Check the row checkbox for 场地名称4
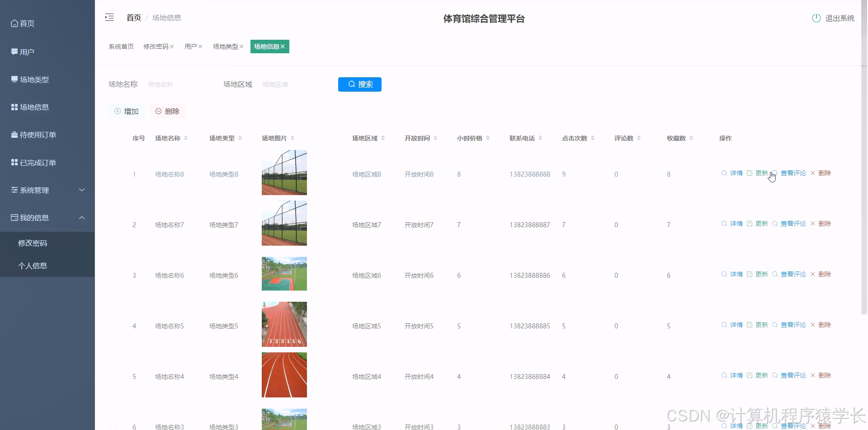The height and width of the screenshot is (430, 868). tap(113, 377)
